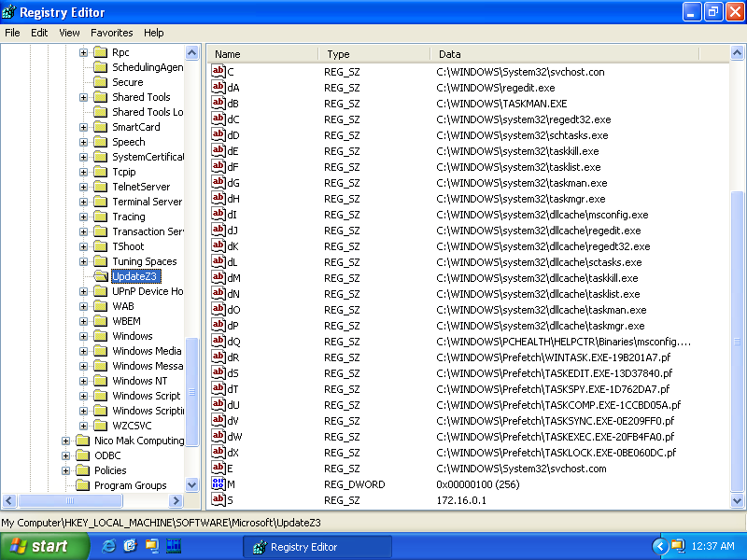Click the data ending in TASKSPY.EXE-1D762DA7.pf
747x560 pixels.
[x=553, y=389]
